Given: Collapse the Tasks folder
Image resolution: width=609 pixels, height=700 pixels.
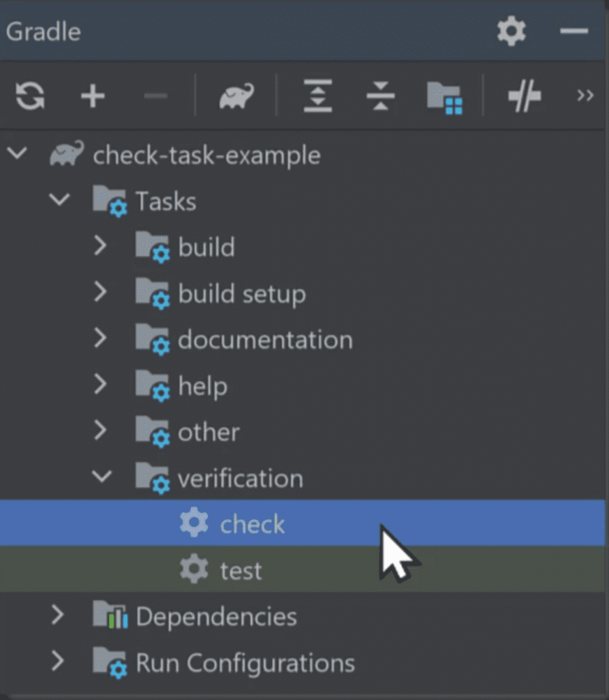Looking at the screenshot, I should [x=60, y=200].
